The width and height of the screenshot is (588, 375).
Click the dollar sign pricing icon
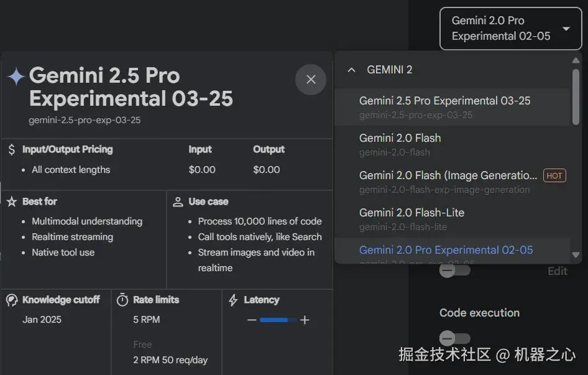(x=12, y=149)
